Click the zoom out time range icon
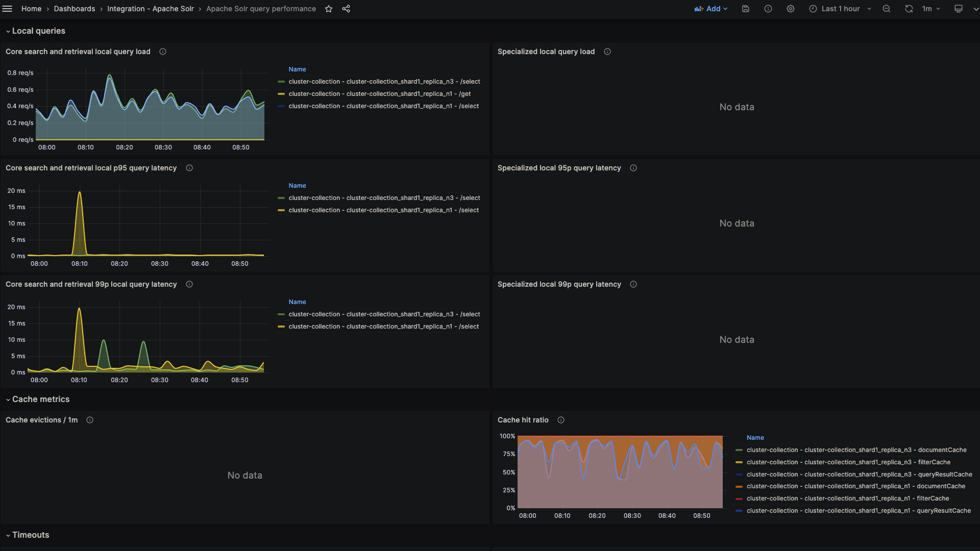Image resolution: width=980 pixels, height=551 pixels. pyautogui.click(x=887, y=9)
